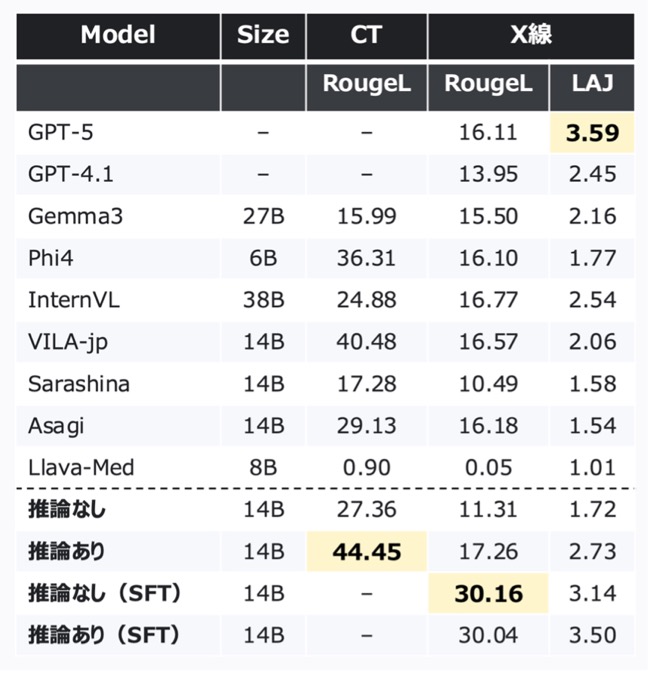The height and width of the screenshot is (673, 650).
Task: Click the Model column header
Action: pos(118,36)
